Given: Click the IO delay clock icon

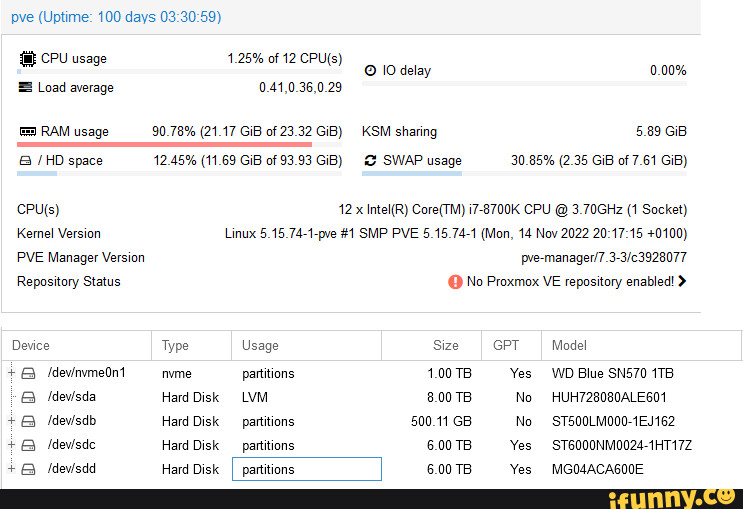Looking at the screenshot, I should [x=370, y=70].
